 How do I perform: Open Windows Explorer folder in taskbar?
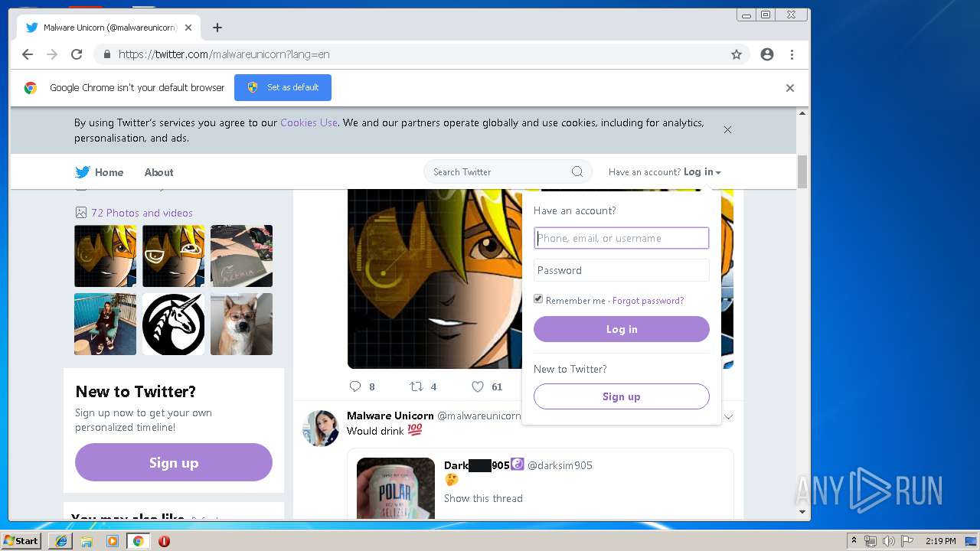coord(87,541)
